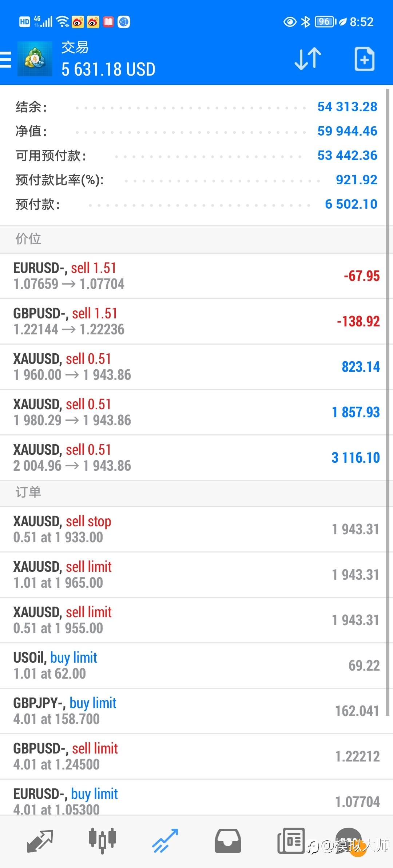Viewport: 393px width, 868px height.
Task: Select the Trade tab icon
Action: tap(165, 841)
